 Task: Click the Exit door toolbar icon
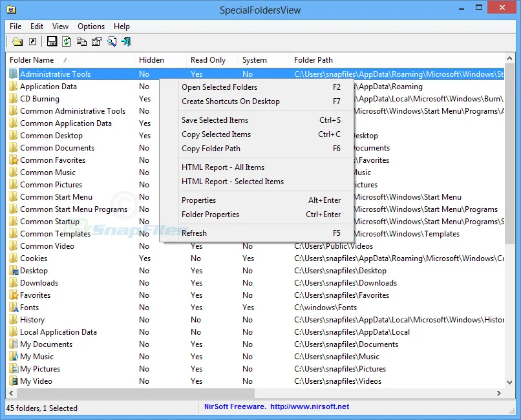click(126, 41)
